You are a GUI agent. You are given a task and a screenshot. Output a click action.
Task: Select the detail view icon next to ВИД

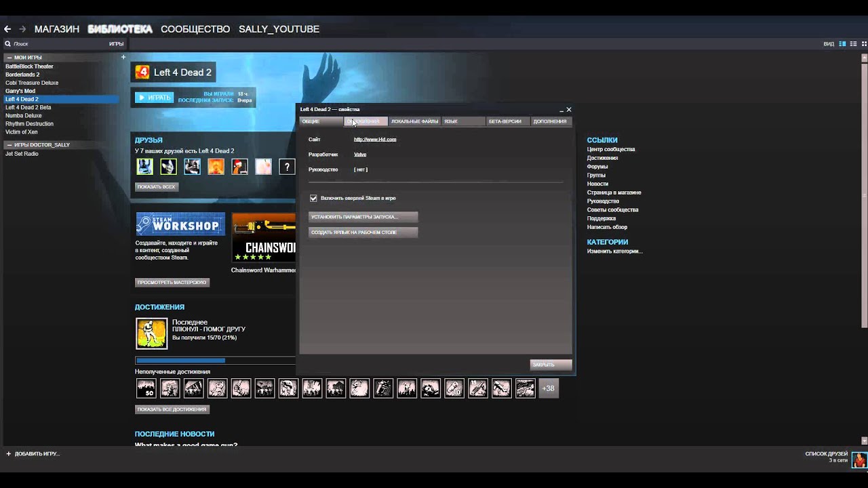click(x=842, y=44)
